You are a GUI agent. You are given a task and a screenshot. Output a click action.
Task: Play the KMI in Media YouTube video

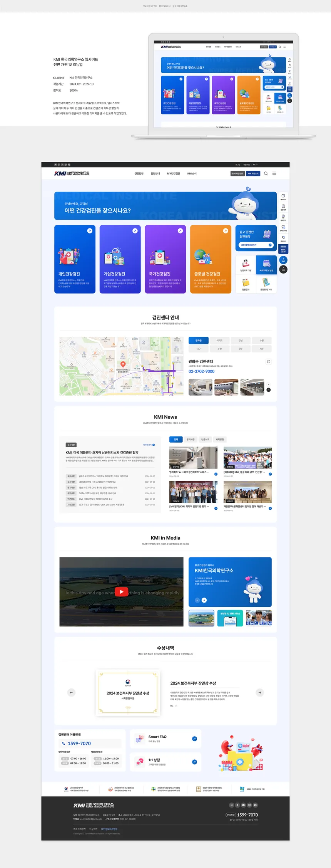pyautogui.click(x=121, y=592)
